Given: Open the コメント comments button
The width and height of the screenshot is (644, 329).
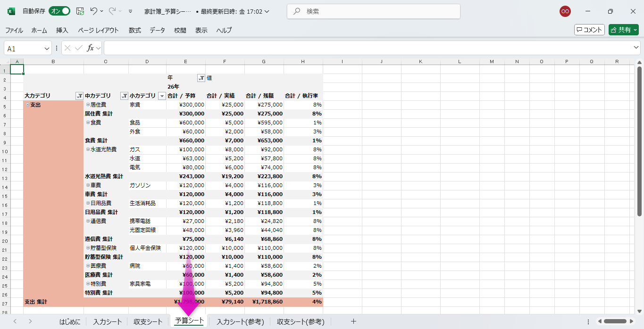Looking at the screenshot, I should tap(589, 30).
